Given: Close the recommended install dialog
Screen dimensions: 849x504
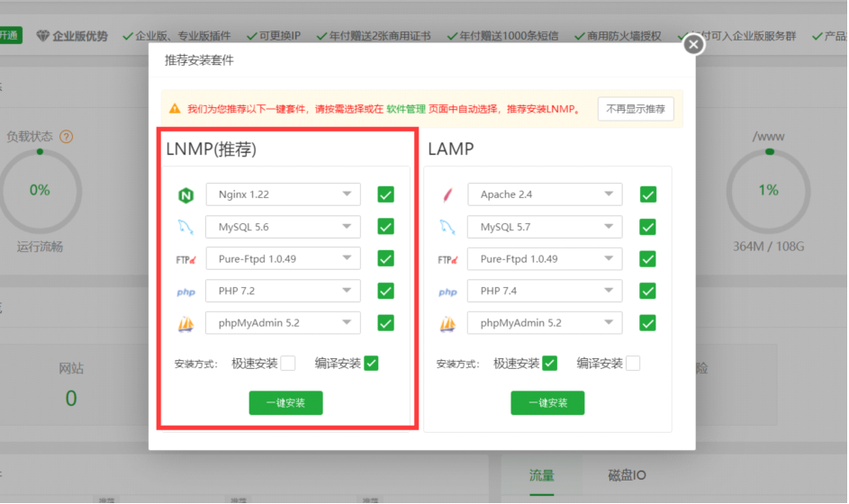Looking at the screenshot, I should 693,44.
